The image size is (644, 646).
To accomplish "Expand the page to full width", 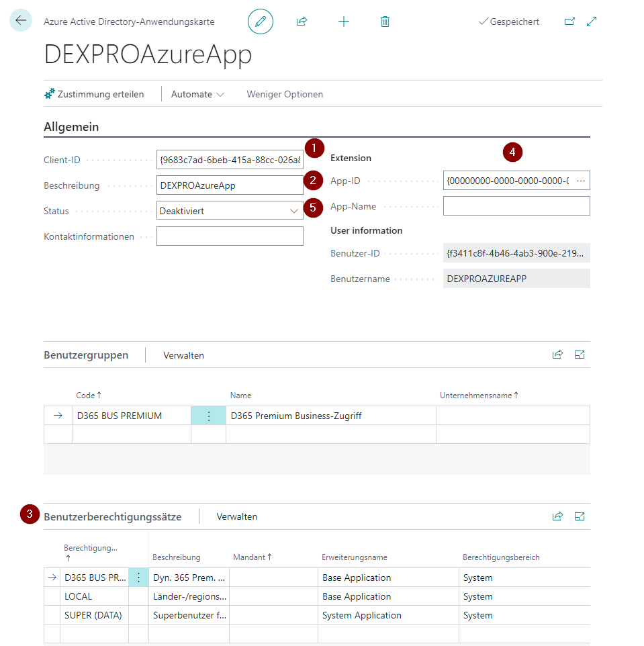I will (x=592, y=21).
